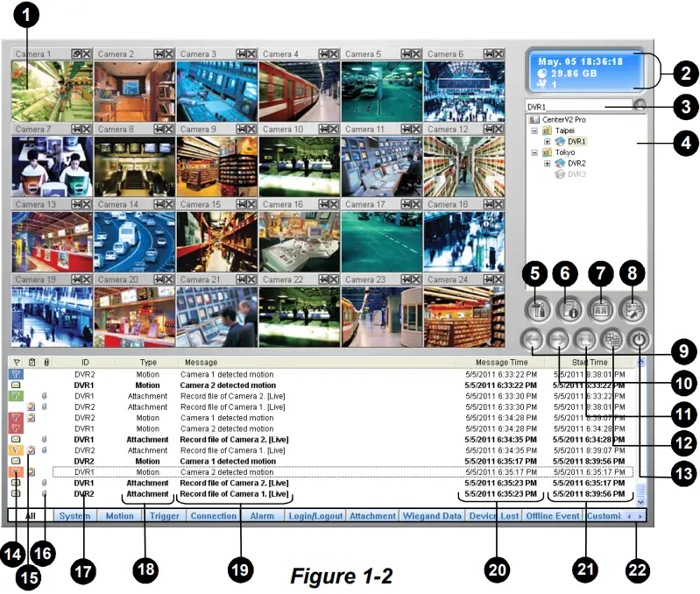The width and height of the screenshot is (700, 594).
Task: Open the Preference Settings button
Action: click(633, 309)
